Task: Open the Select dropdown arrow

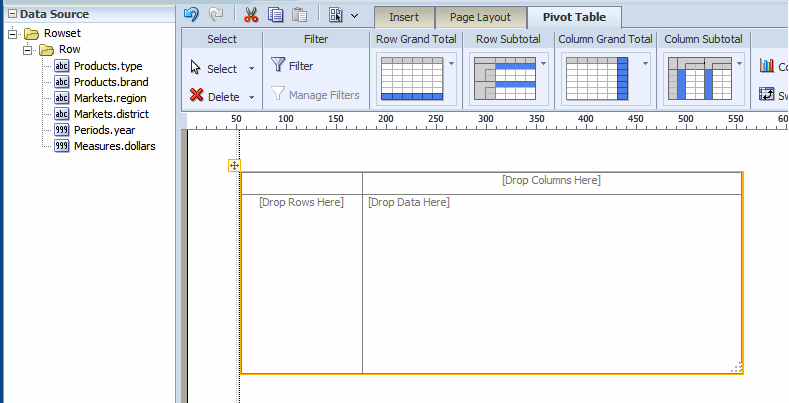Action: pos(252,69)
